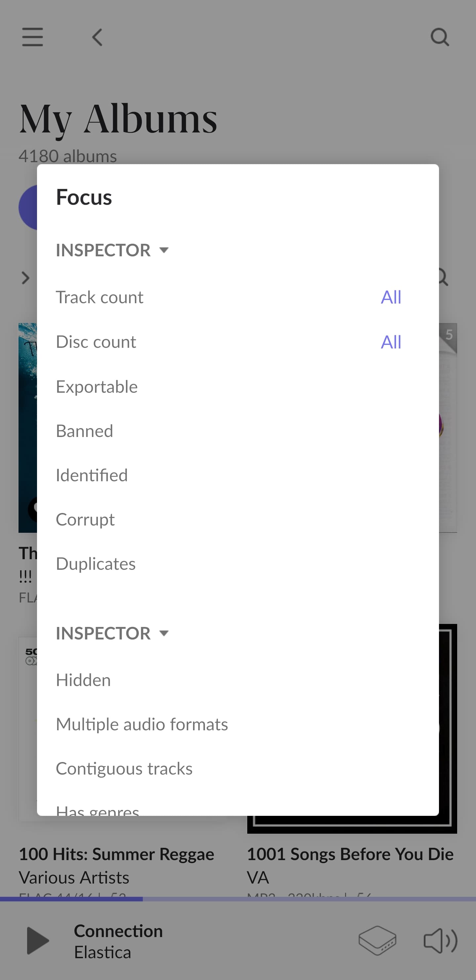The image size is (476, 980).
Task: Select the Duplicates filter entry
Action: [238, 563]
